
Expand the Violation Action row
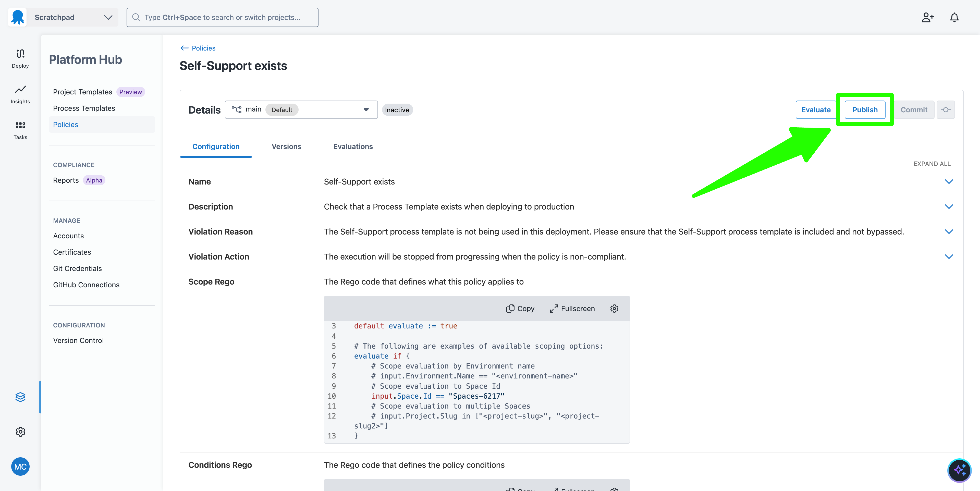[949, 257]
